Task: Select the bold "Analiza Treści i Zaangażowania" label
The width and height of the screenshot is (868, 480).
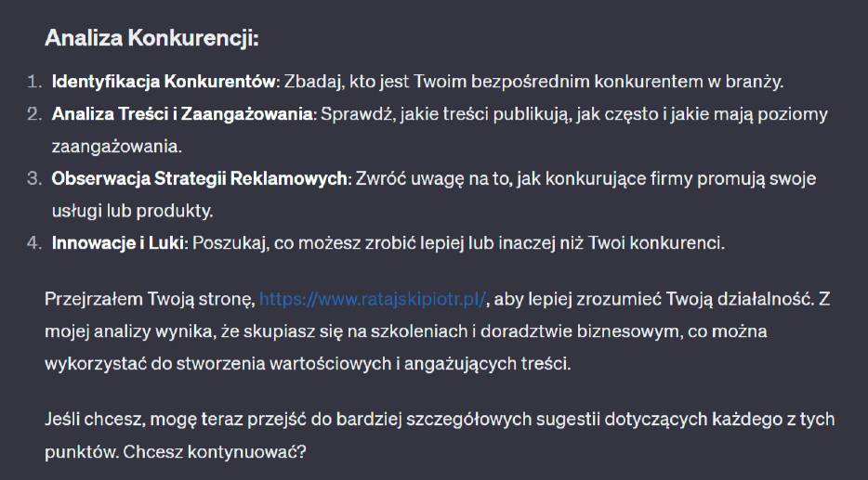Action: point(184,114)
